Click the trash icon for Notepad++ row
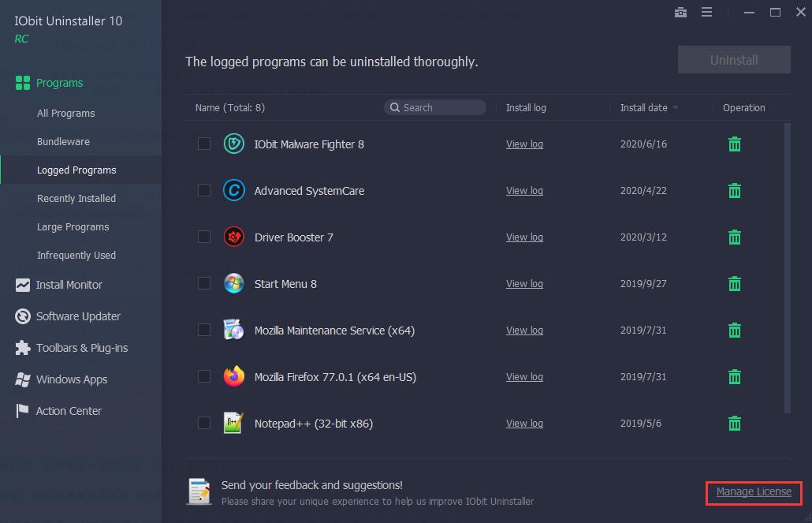 click(x=734, y=424)
